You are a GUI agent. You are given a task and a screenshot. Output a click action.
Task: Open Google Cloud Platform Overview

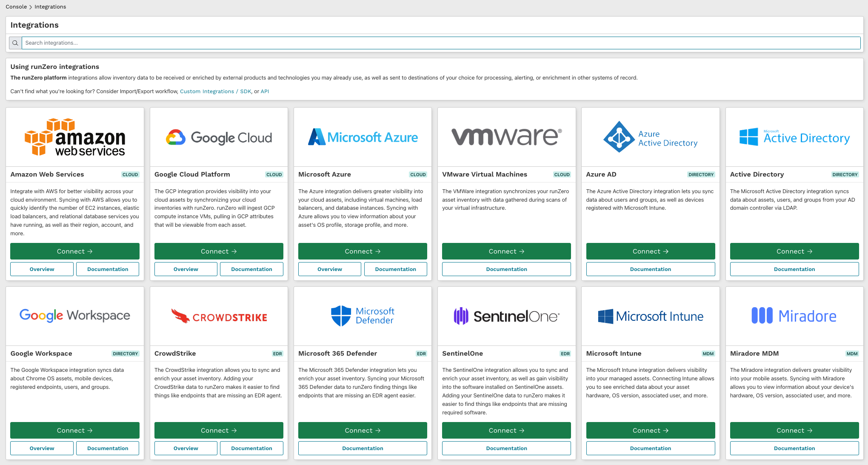[x=186, y=269]
